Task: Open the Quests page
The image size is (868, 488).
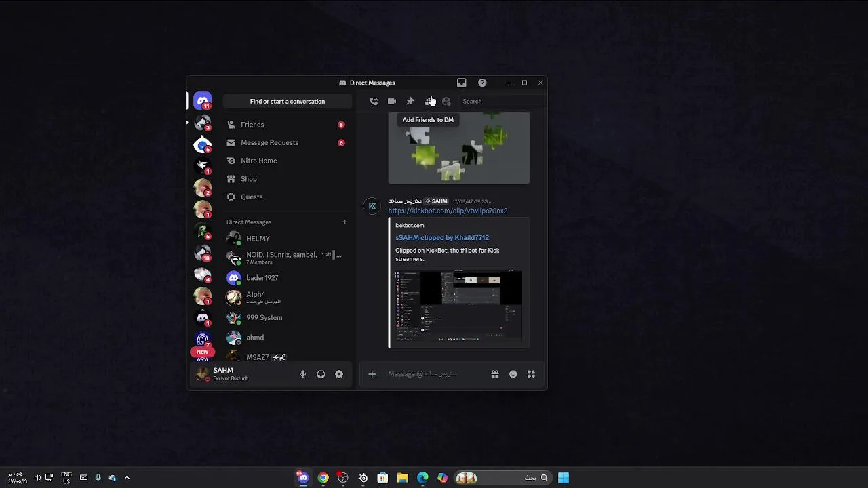Action: (286, 197)
